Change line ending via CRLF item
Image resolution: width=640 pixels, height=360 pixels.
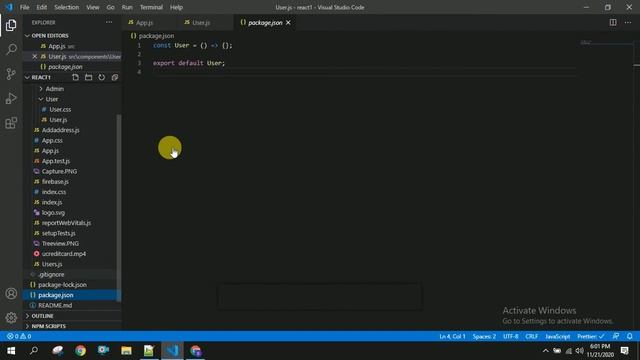531,336
